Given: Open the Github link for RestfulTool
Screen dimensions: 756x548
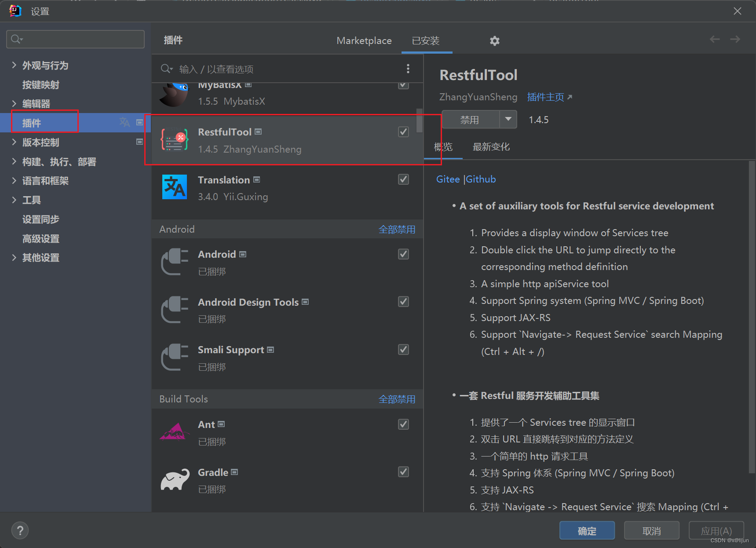Looking at the screenshot, I should [x=480, y=179].
